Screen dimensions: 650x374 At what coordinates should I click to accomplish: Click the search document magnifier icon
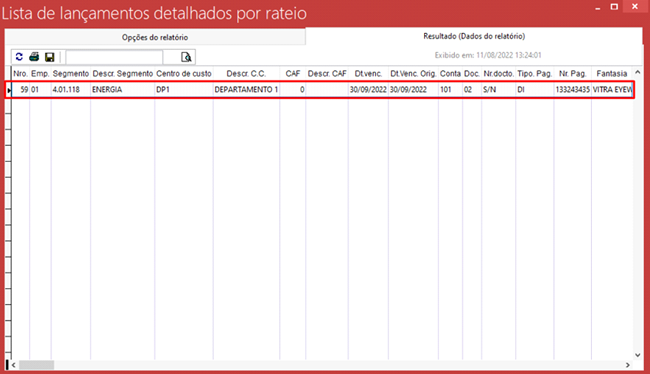point(186,57)
